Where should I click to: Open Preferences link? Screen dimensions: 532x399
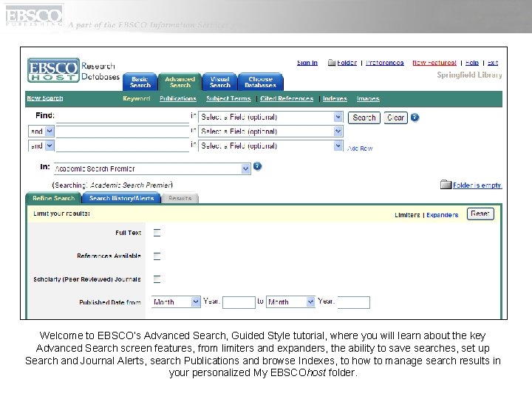(x=385, y=62)
